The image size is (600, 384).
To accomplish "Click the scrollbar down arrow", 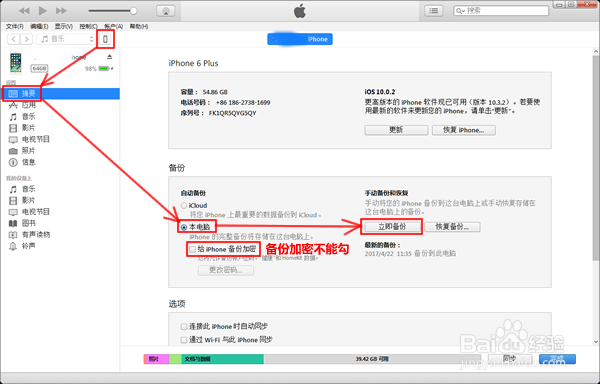I will (596, 342).
